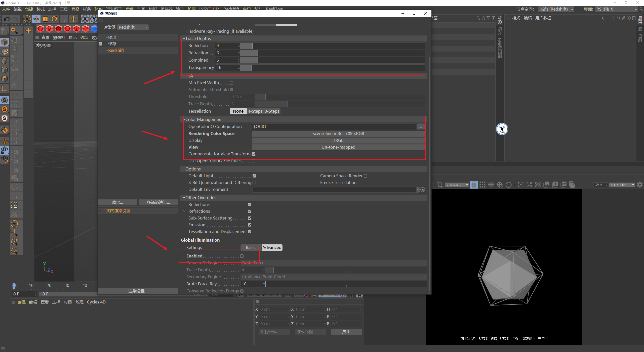The width and height of the screenshot is (644, 352).
Task: Open the Render AOV dropdown in RenderView
Action: tap(457, 185)
